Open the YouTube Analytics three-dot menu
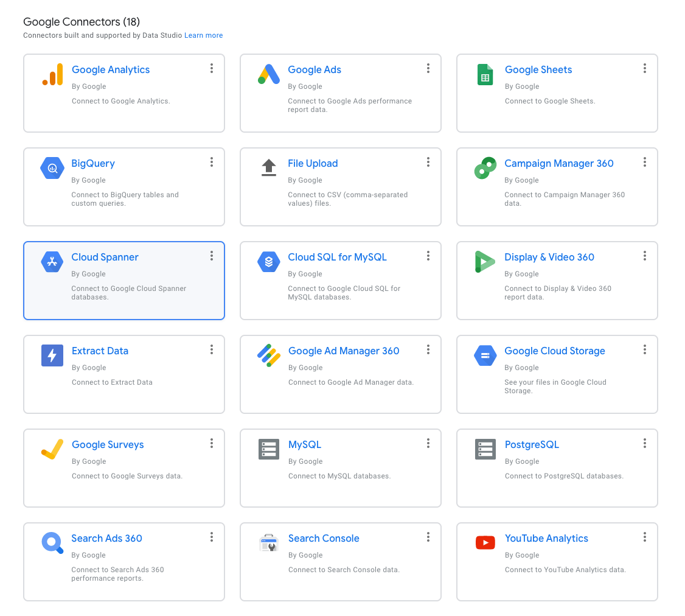This screenshot has width=685, height=616. (x=645, y=537)
